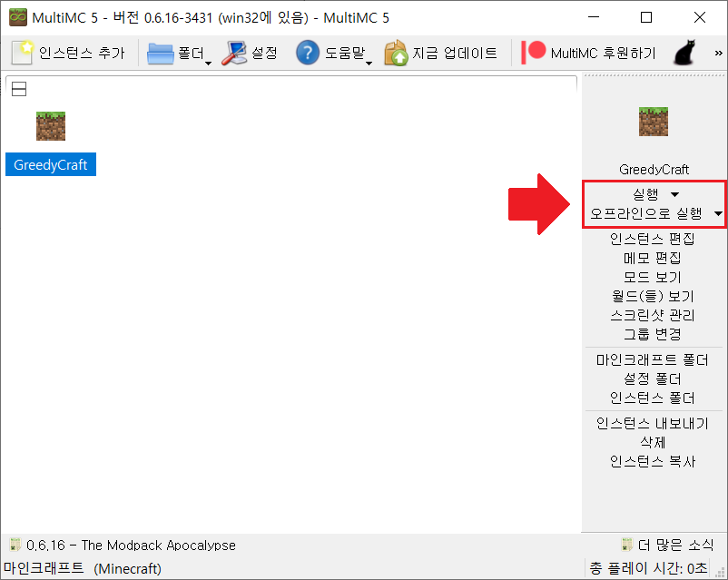Click 실행 (Launch) button
The width and height of the screenshot is (728, 580).
645,194
